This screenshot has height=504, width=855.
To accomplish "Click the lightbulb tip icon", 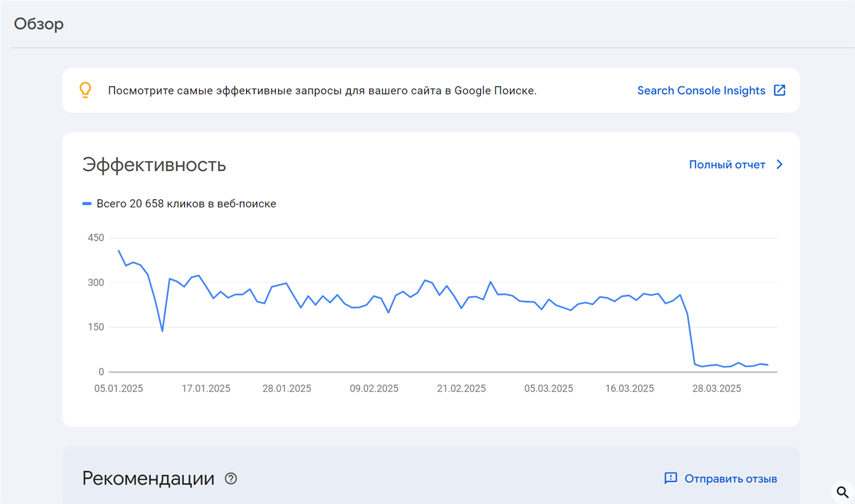I will (x=85, y=90).
